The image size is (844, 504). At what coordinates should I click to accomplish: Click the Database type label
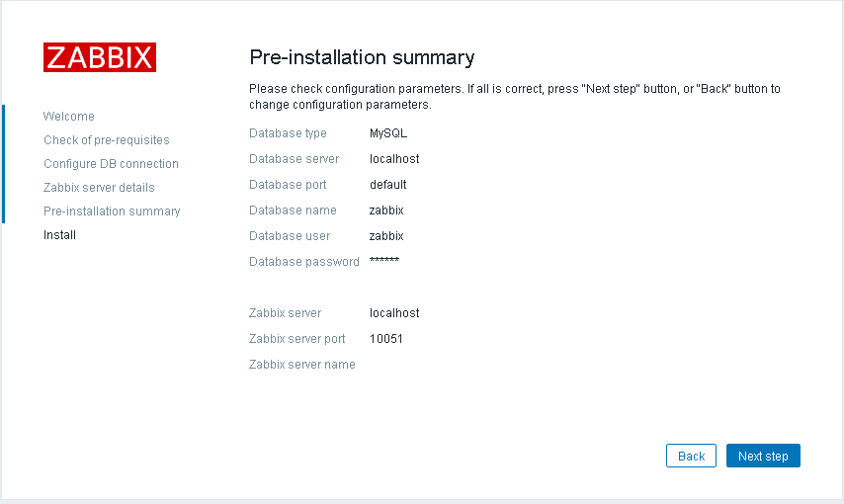click(x=288, y=133)
